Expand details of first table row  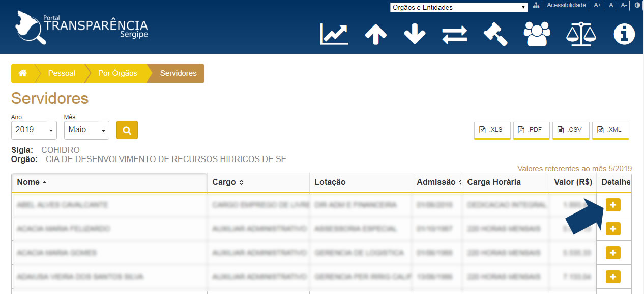[x=612, y=205]
